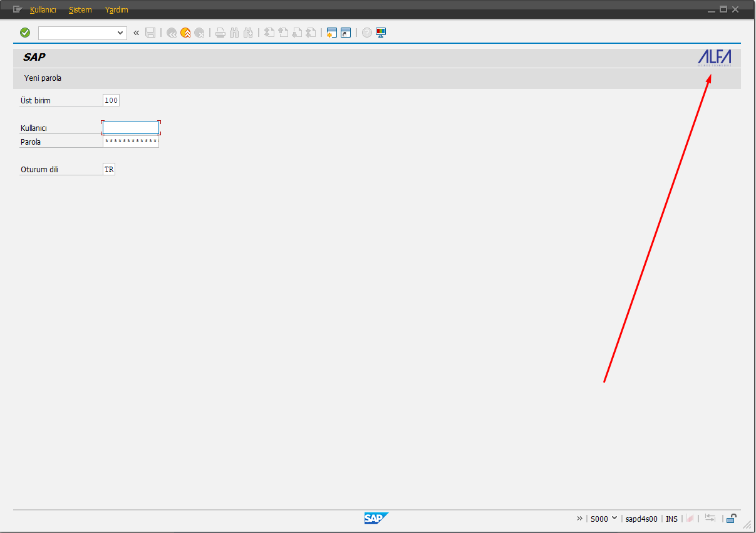Click the Generate Shortcut icon

point(346,33)
